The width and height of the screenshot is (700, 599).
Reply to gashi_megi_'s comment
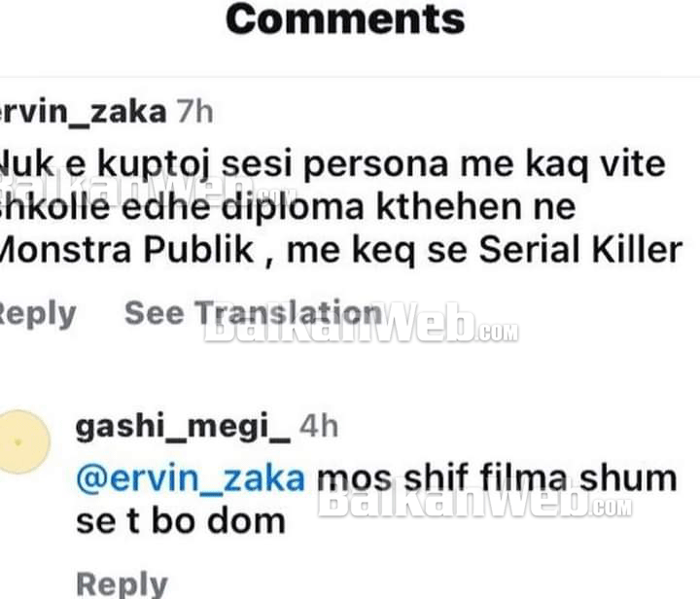coord(122,583)
